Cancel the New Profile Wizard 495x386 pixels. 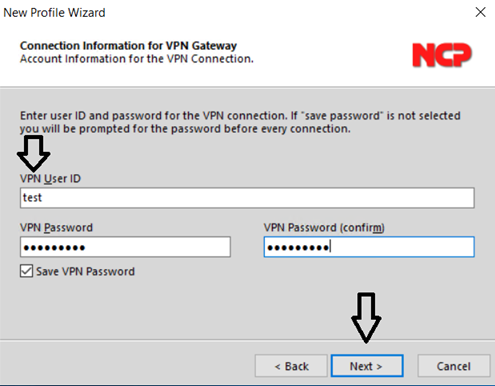(454, 366)
